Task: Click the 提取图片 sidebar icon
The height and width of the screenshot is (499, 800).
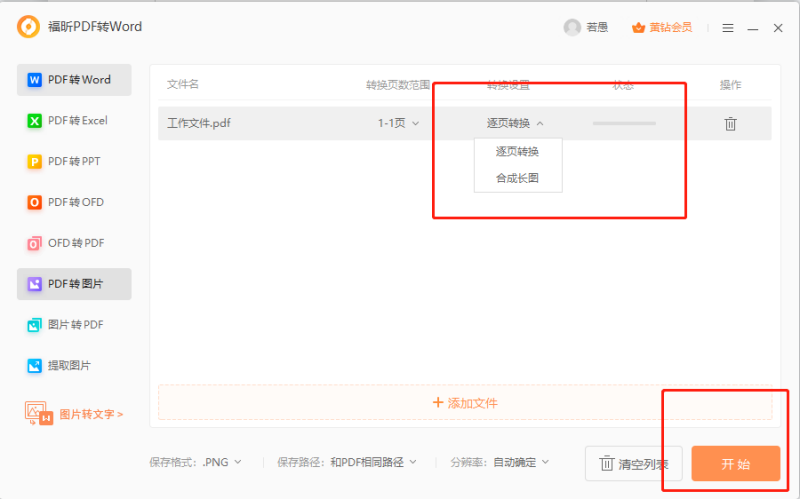Action: (35, 366)
